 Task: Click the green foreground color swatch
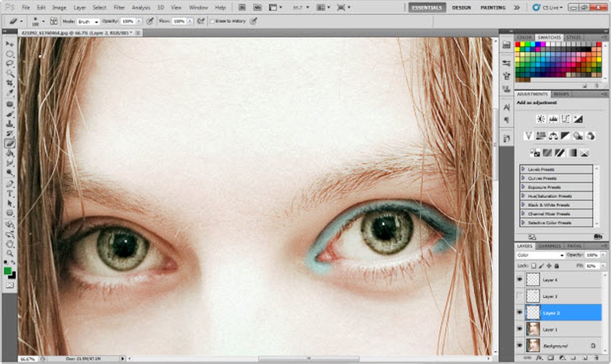7,270
